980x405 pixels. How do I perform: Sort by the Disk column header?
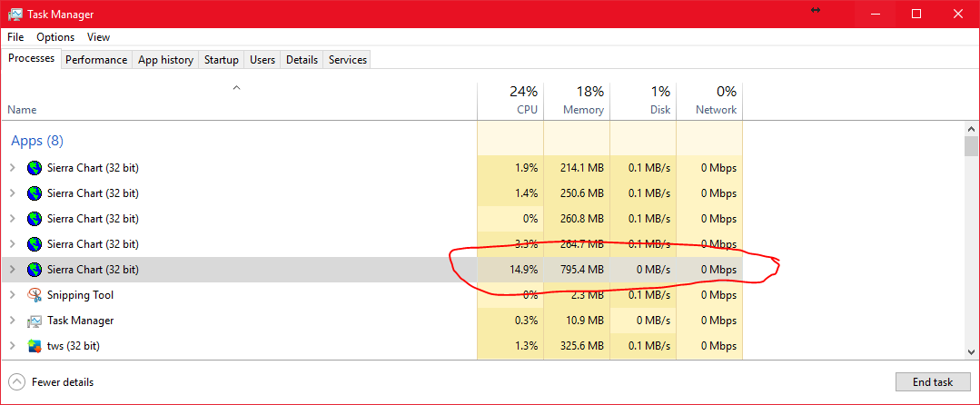643,101
